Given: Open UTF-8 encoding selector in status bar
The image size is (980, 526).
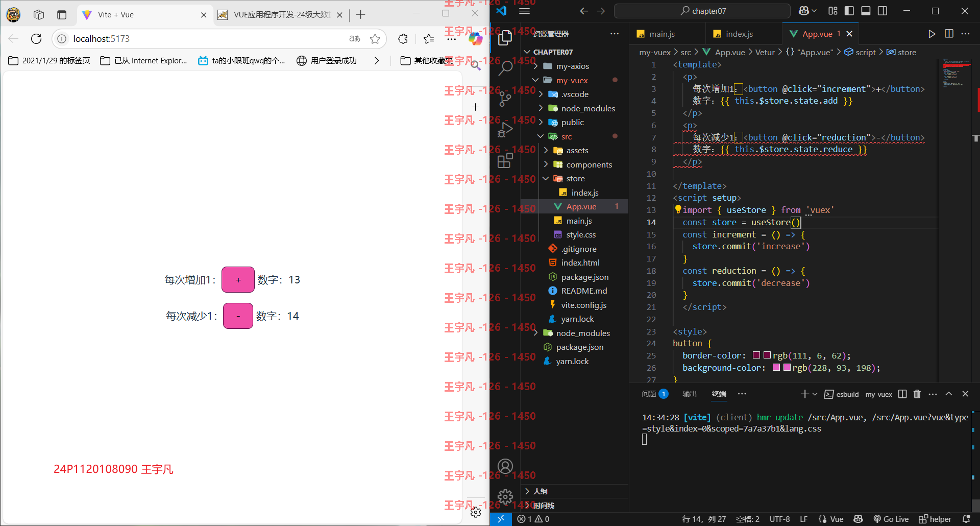Looking at the screenshot, I should click(779, 519).
